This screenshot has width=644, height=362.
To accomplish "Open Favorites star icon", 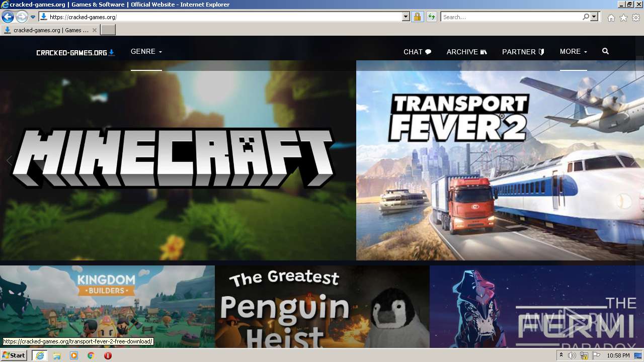I will click(623, 18).
